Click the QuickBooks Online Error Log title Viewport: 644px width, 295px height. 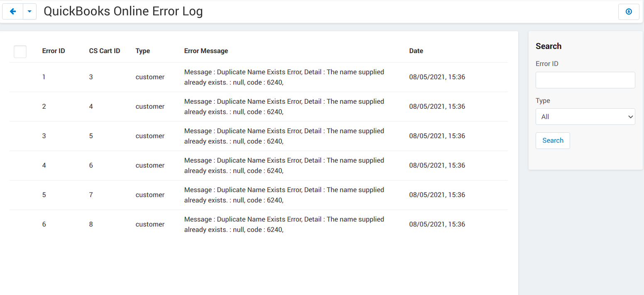point(123,12)
